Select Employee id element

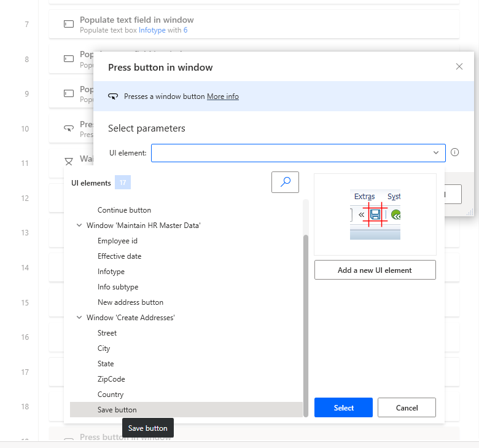118,241
